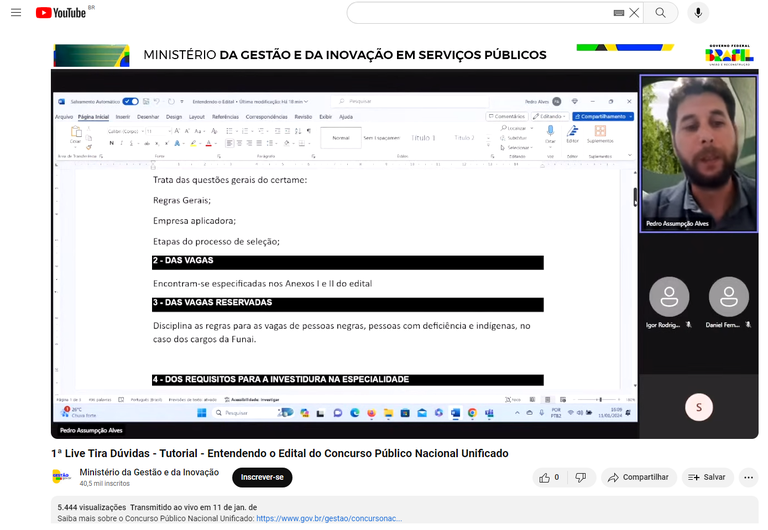Adjust the Word zoom slider

(x=600, y=400)
